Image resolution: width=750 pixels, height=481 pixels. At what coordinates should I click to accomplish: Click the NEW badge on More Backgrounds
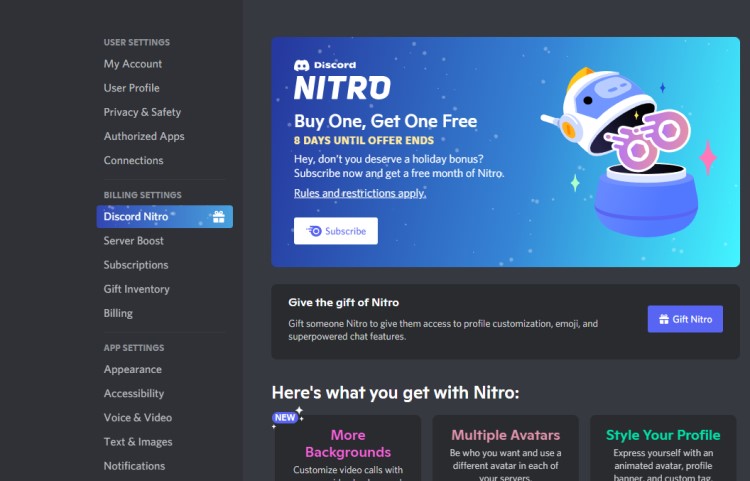285,418
